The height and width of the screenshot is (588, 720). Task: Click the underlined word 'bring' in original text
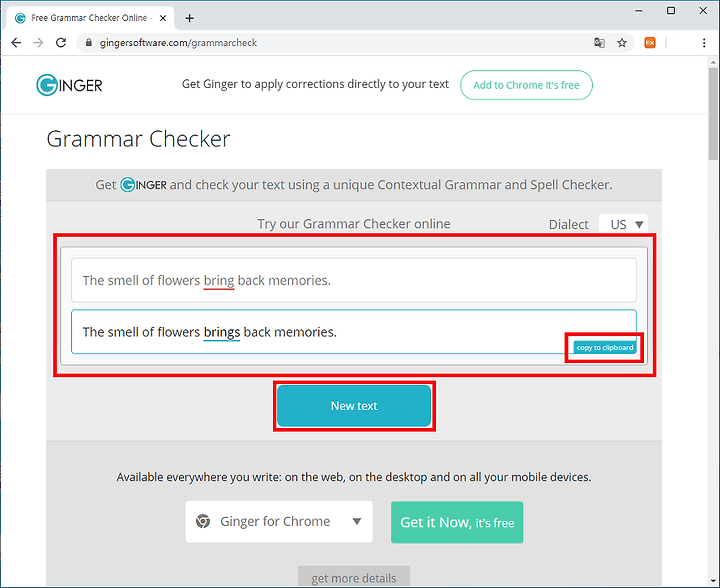coord(219,280)
